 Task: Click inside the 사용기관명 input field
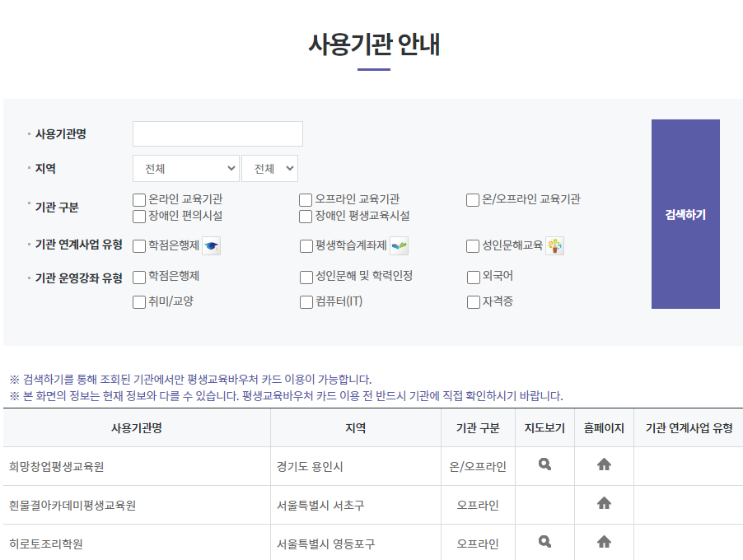click(217, 133)
